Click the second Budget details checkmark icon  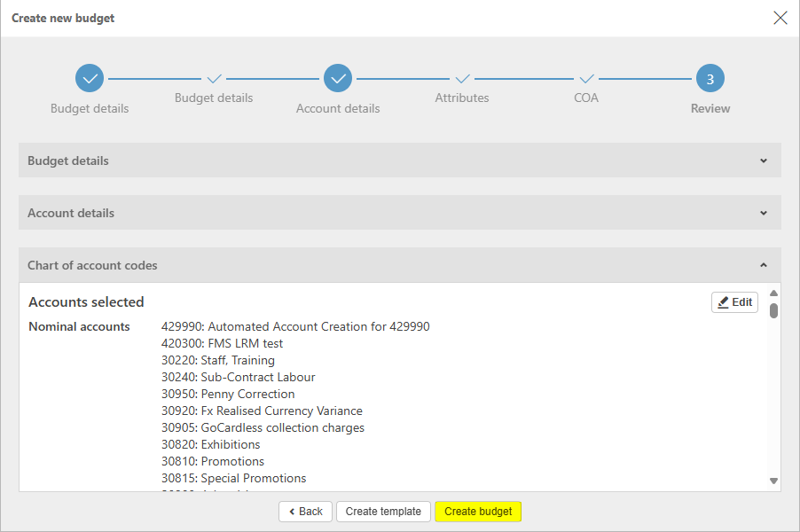tap(214, 79)
